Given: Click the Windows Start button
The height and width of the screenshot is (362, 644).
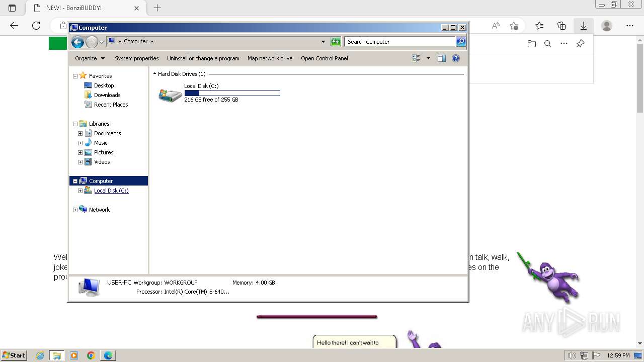Looking at the screenshot, I should (14, 355).
